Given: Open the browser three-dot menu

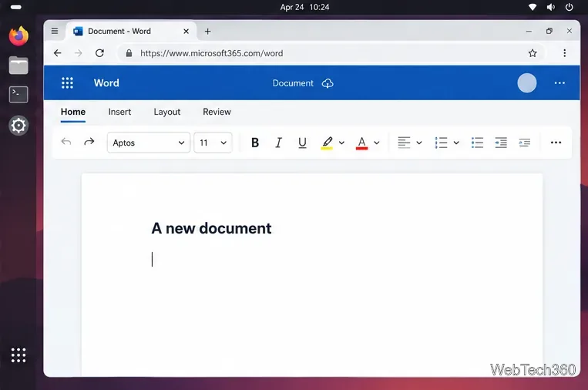Looking at the screenshot, I should tap(564, 53).
